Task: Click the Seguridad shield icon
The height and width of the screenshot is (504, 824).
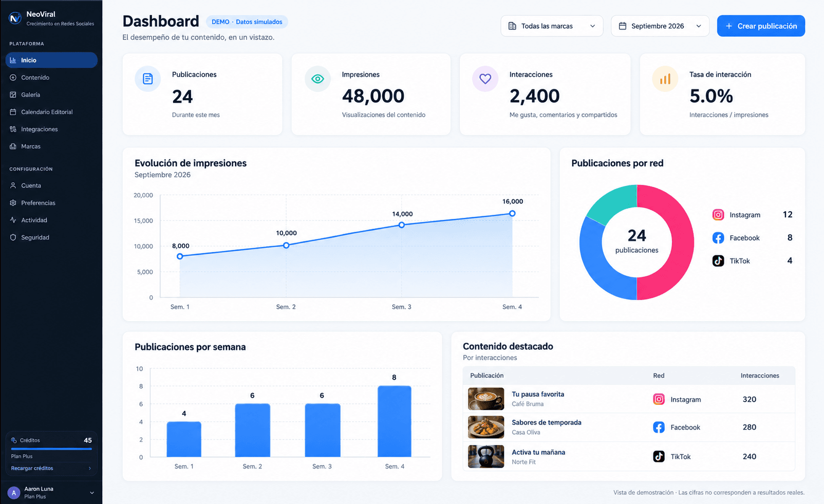Action: click(13, 237)
